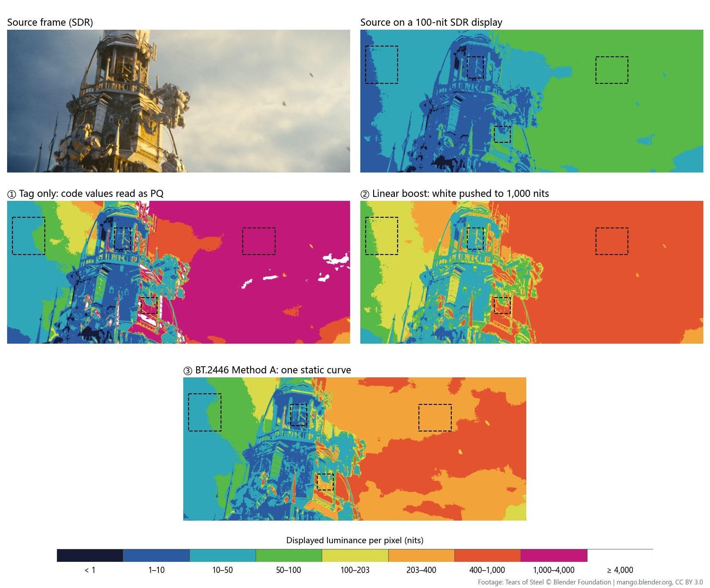
Task: Click the "1,000–4,000" legend label
Action: (554, 570)
